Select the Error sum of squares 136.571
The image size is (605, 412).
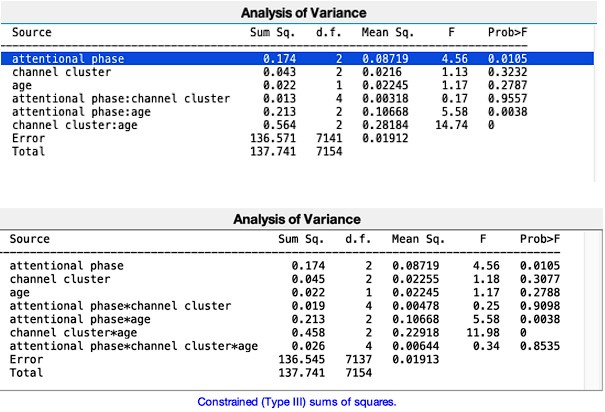pos(265,138)
